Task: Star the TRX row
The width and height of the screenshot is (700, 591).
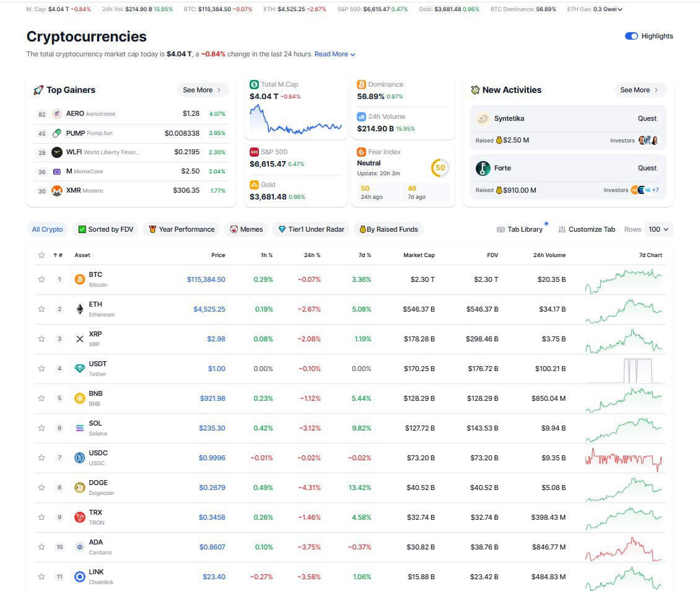Action: tap(42, 517)
